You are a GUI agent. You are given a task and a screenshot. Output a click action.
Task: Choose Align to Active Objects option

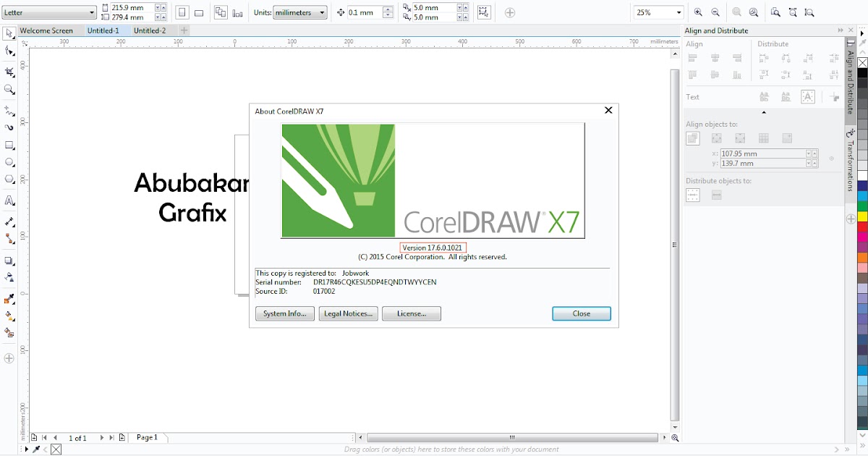pos(693,138)
